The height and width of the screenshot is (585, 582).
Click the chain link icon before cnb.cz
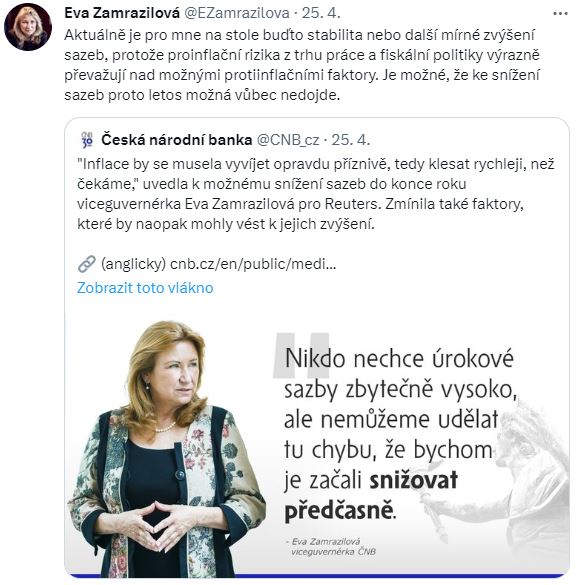[87, 264]
